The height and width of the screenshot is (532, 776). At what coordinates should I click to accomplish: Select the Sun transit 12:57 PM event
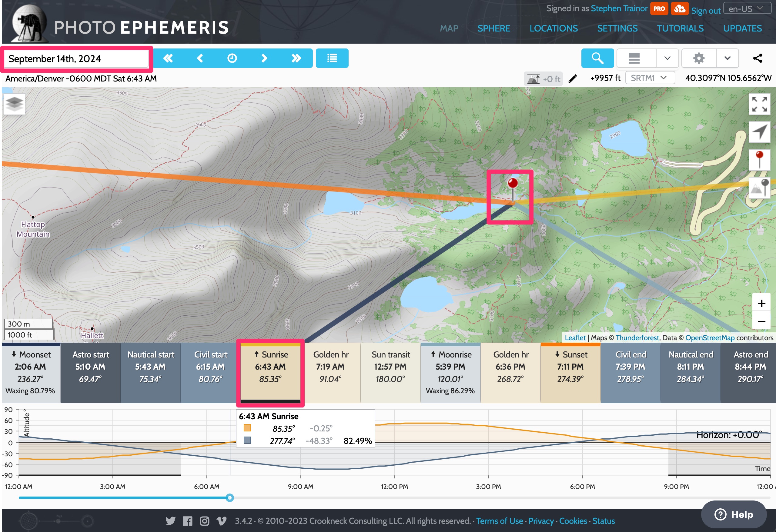click(x=390, y=373)
